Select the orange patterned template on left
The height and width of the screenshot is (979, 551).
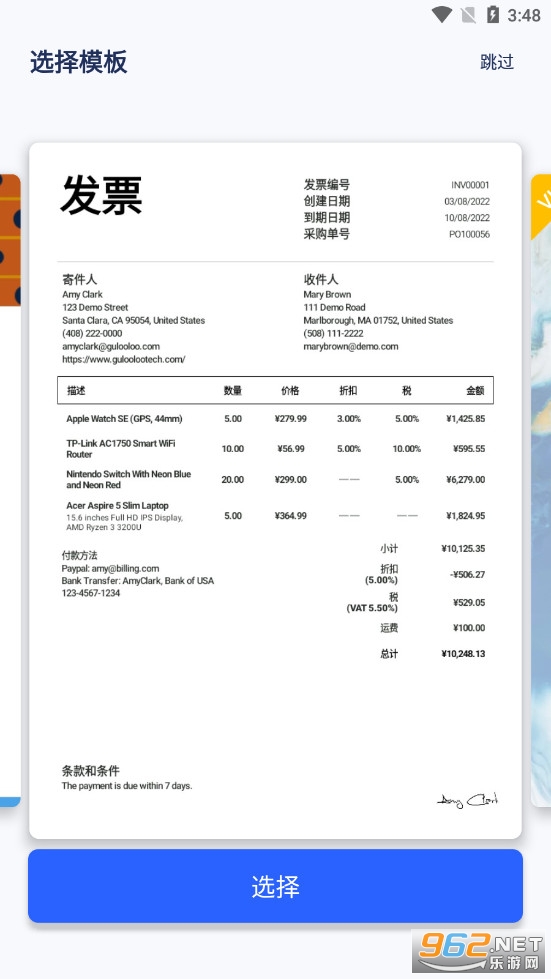point(10,490)
